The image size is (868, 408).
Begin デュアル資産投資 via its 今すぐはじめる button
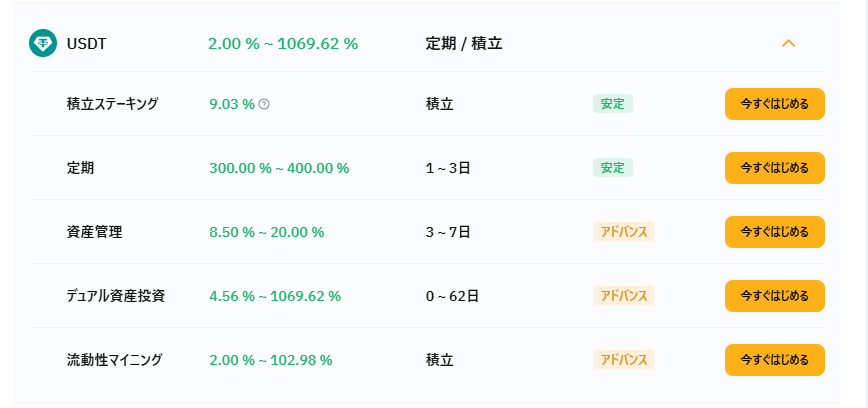coord(774,296)
